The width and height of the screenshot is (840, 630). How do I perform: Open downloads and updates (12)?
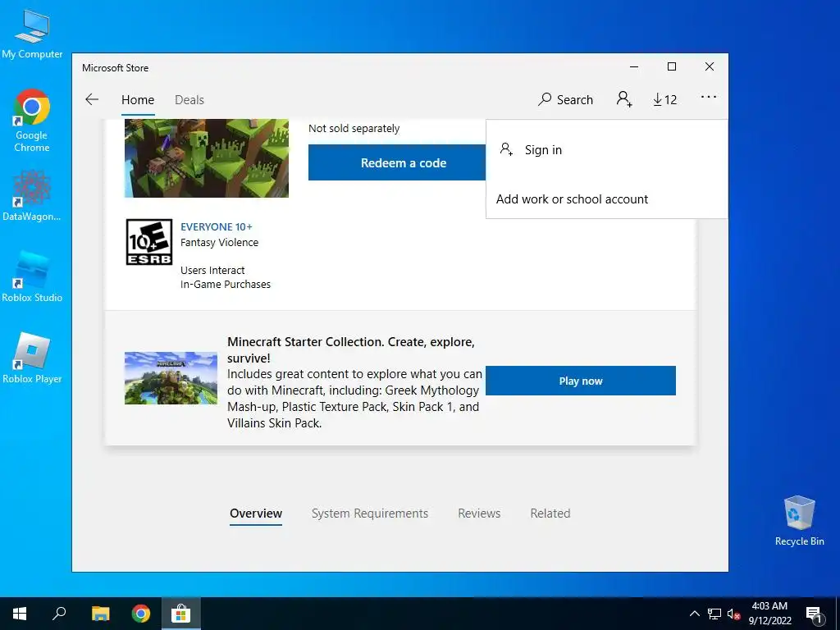point(664,99)
